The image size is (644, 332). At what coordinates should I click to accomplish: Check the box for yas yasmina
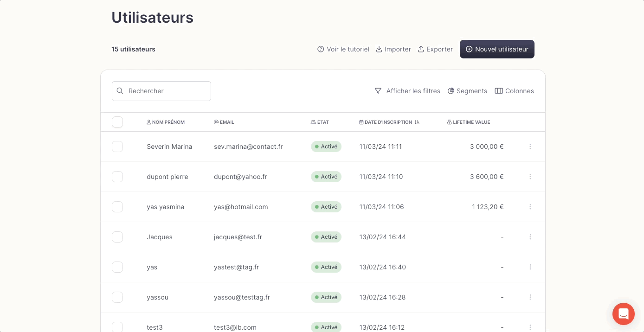point(117,207)
